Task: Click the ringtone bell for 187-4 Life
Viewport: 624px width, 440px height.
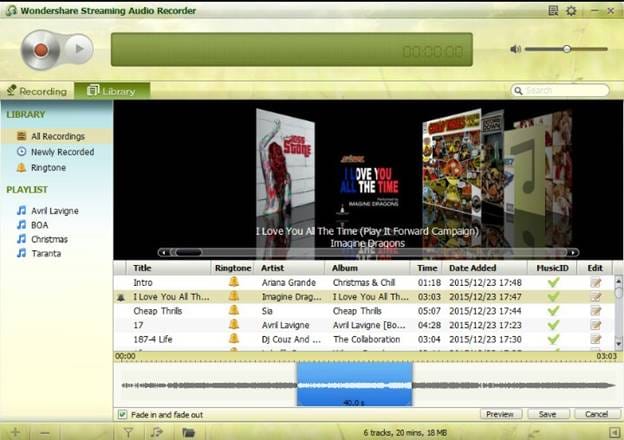Action: click(x=234, y=339)
